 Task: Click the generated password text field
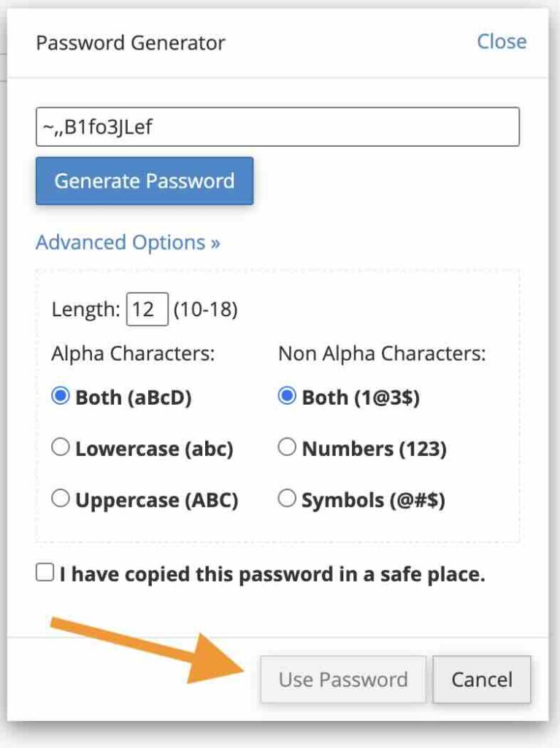tap(277, 127)
